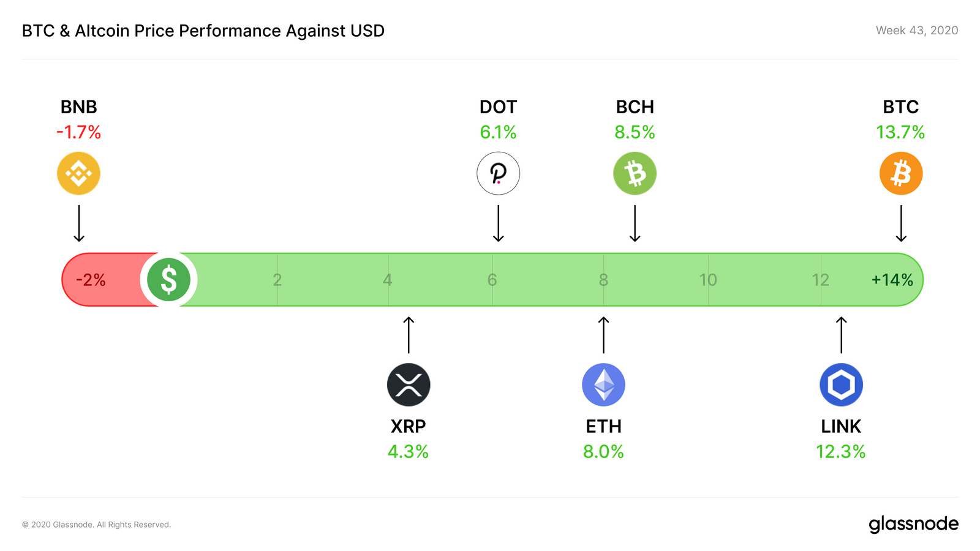This screenshot has height=551, width=980.
Task: Click the Glassnode copyright notice
Action: pyautogui.click(x=97, y=525)
